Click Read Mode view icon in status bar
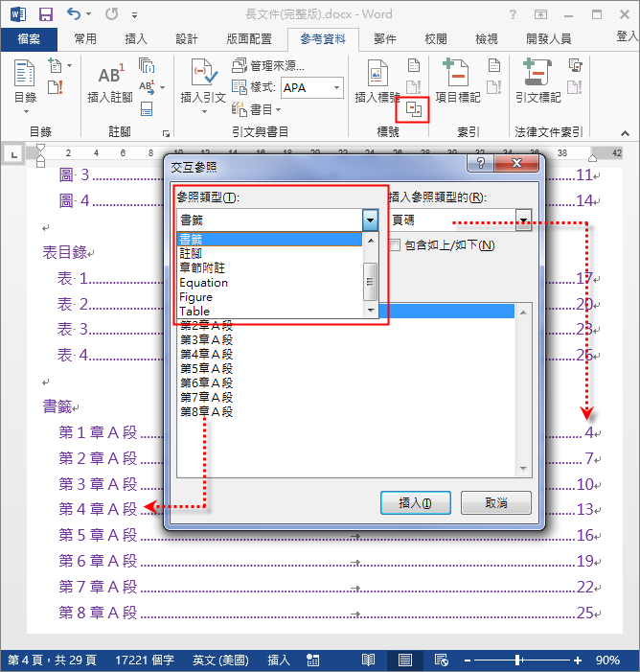 pos(368,660)
